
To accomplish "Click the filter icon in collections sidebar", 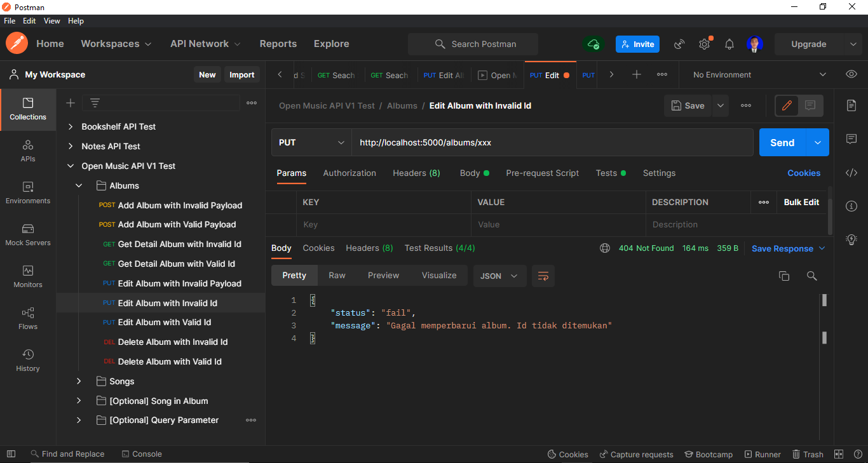I will (95, 103).
